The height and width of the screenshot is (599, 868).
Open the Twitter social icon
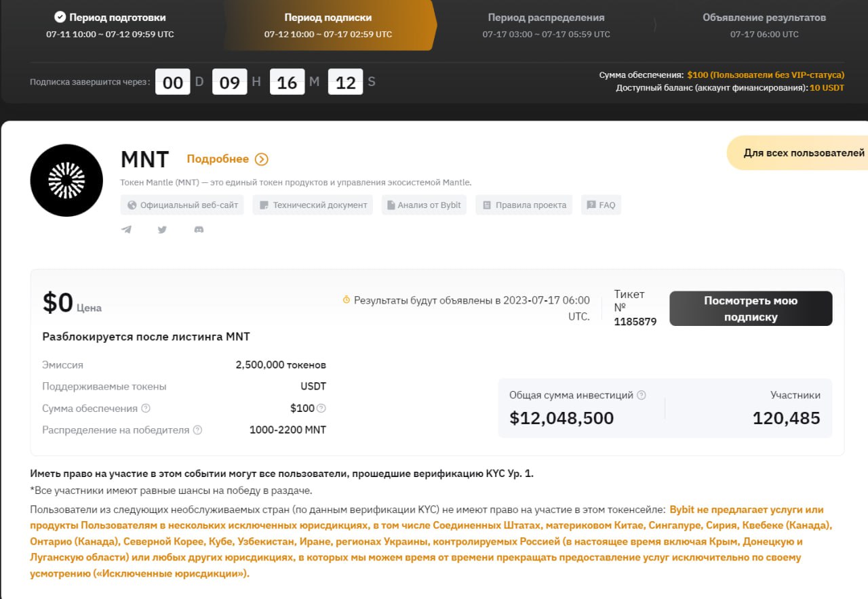[162, 230]
